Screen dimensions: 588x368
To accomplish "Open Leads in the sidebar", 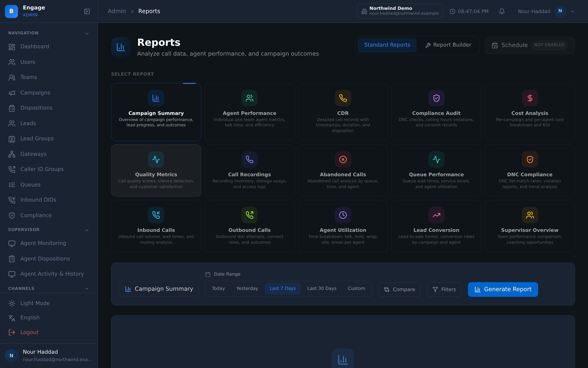I will point(49,123).
